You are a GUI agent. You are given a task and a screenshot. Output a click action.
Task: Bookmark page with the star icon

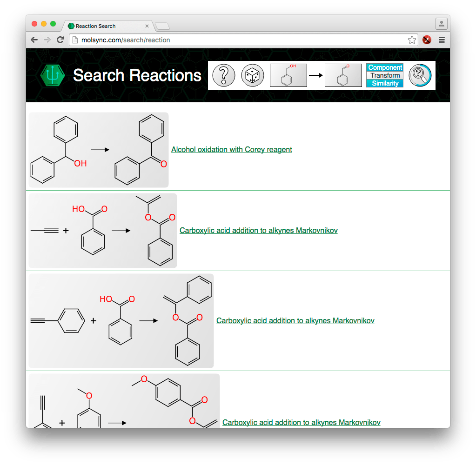click(412, 40)
